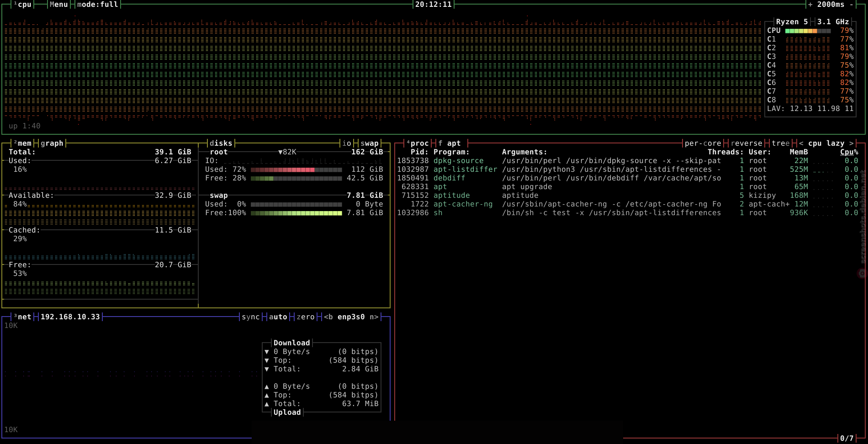Select the sh process with pid 1032986
This screenshot has width=868, height=444.
[627, 213]
